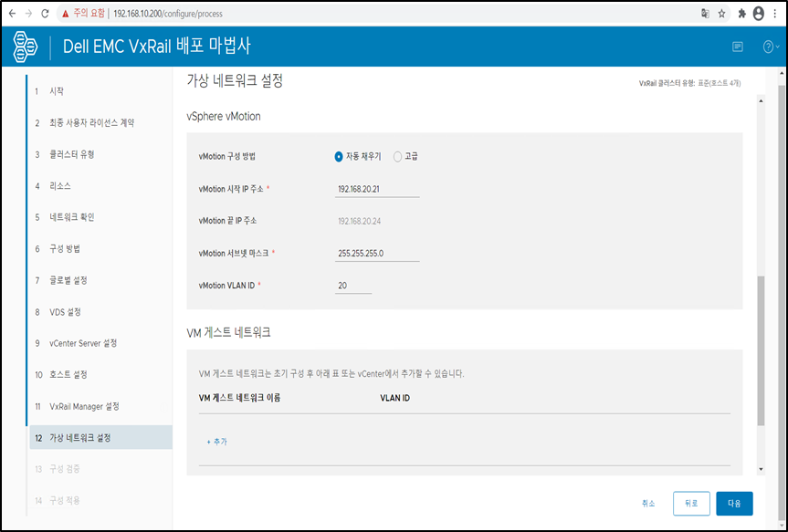Click the VM 게스트 네트워크 이름 column header
788x532 pixels.
pos(240,398)
